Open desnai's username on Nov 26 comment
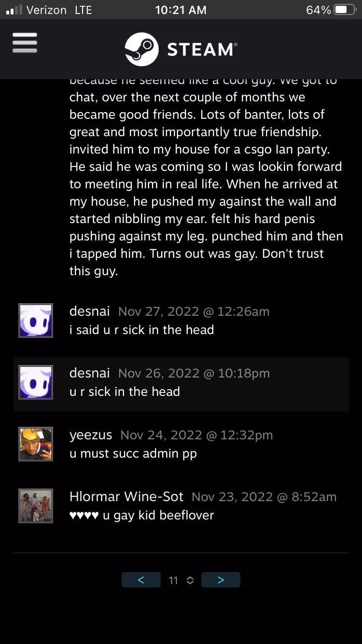The image size is (362, 644). (x=90, y=373)
